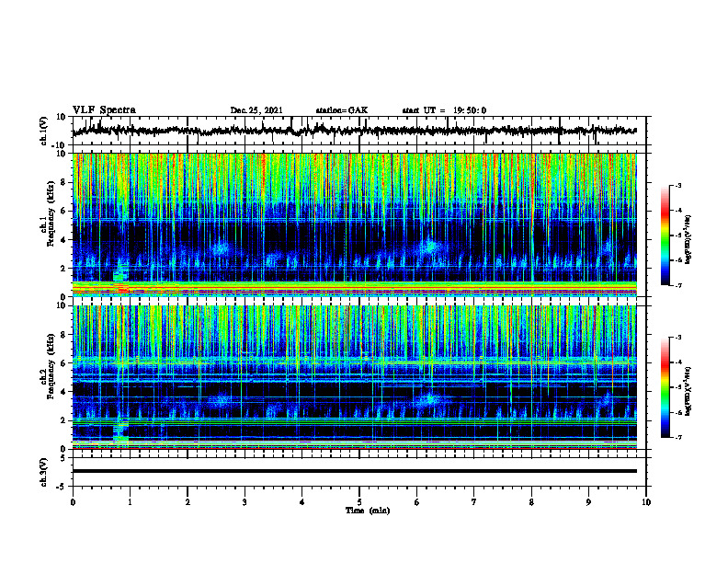Click the "8" kHz tick on ch.2 spectrogram
Viewport: 728px width, 563px height.
click(x=64, y=335)
